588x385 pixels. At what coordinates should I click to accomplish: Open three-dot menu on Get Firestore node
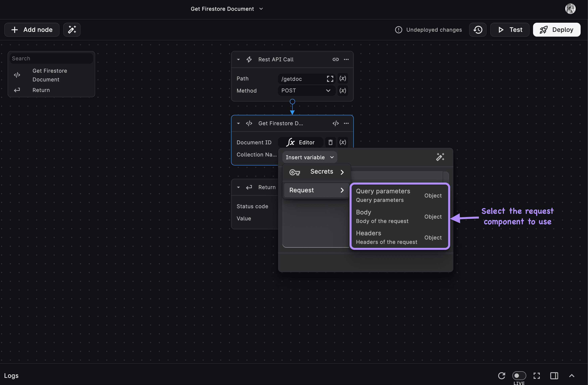point(346,123)
